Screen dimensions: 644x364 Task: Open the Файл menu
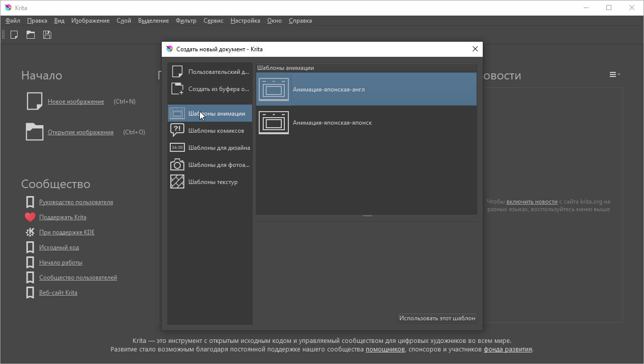13,21
